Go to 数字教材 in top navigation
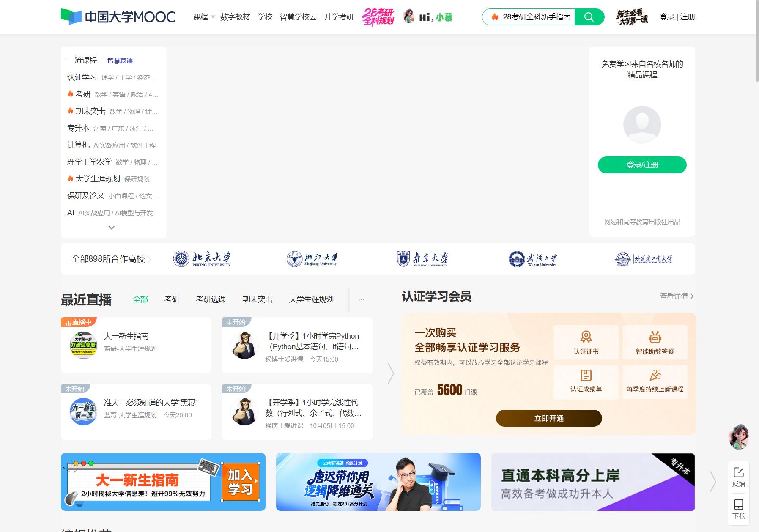Screen dimensions: 759x532 pos(235,17)
